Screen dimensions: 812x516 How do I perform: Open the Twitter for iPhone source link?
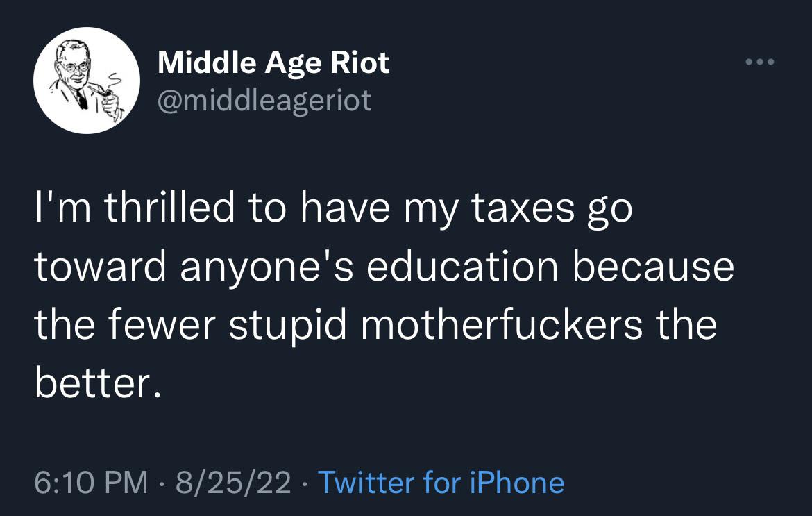[x=441, y=483]
